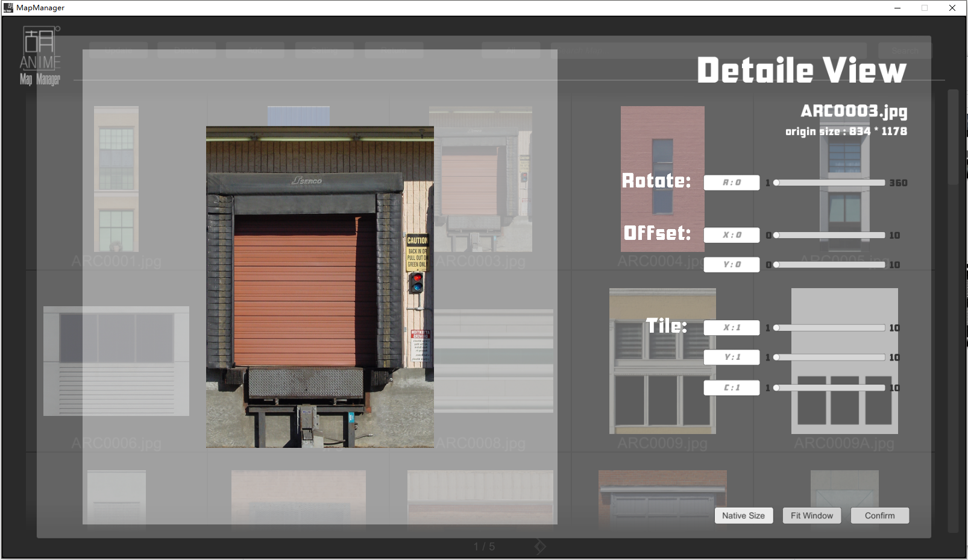Image resolution: width=968 pixels, height=560 pixels.
Task: Click the Offset label
Action: 657,233
